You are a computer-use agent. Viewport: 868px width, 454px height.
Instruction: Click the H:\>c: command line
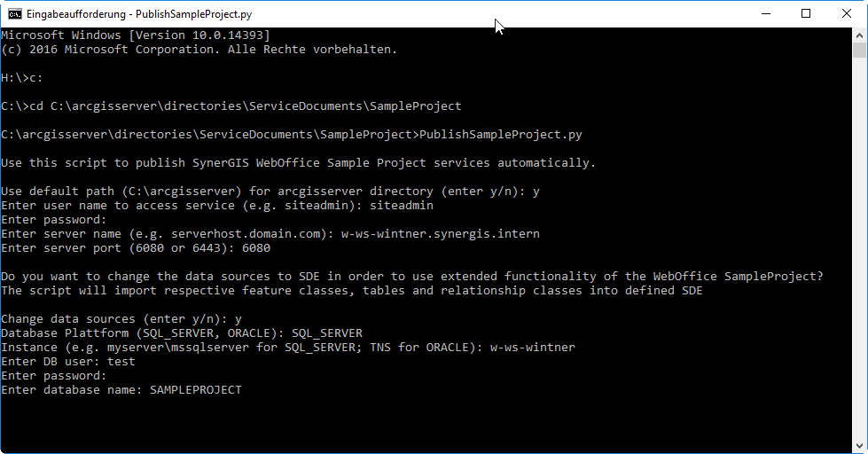pos(21,78)
